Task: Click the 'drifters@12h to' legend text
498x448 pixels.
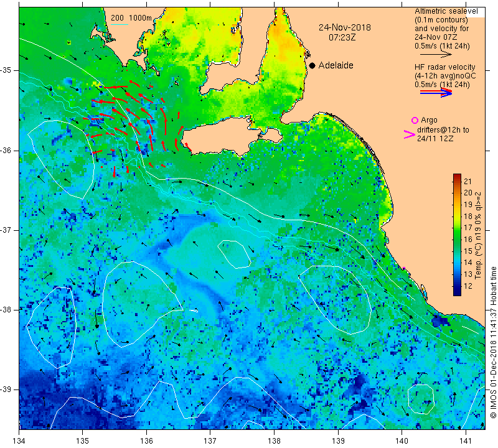Action: tap(443, 130)
